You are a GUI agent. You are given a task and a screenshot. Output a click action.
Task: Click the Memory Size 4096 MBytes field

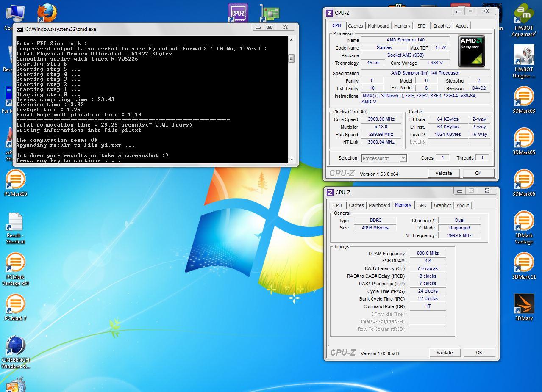click(375, 228)
